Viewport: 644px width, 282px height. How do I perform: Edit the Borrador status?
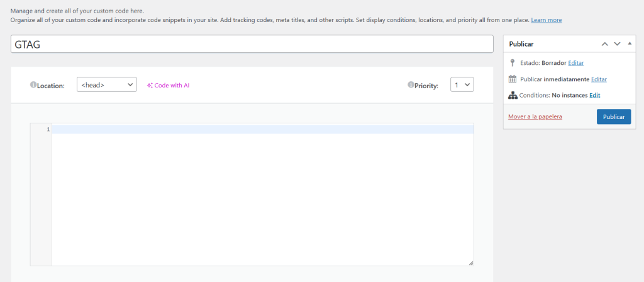[x=576, y=63]
